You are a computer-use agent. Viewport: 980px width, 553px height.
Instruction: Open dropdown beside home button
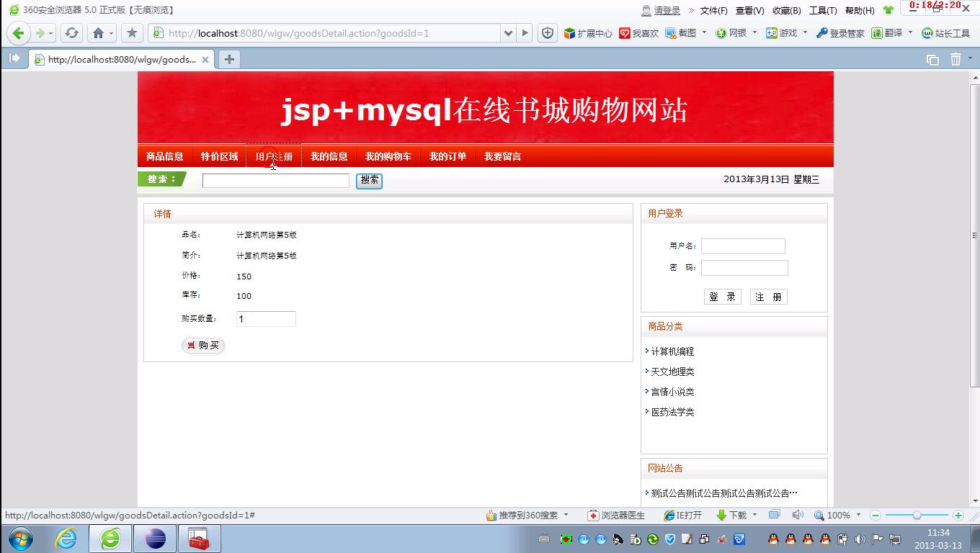111,33
